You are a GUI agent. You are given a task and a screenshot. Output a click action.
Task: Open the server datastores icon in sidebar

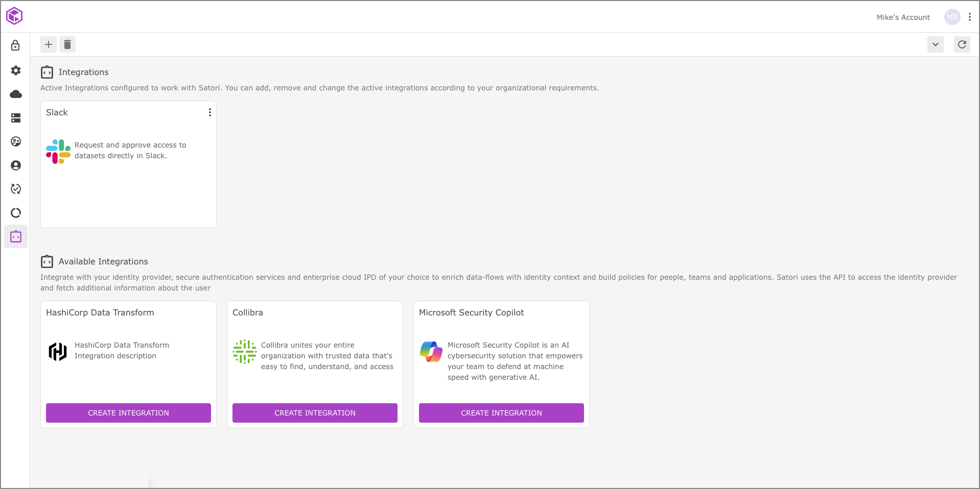[16, 118]
